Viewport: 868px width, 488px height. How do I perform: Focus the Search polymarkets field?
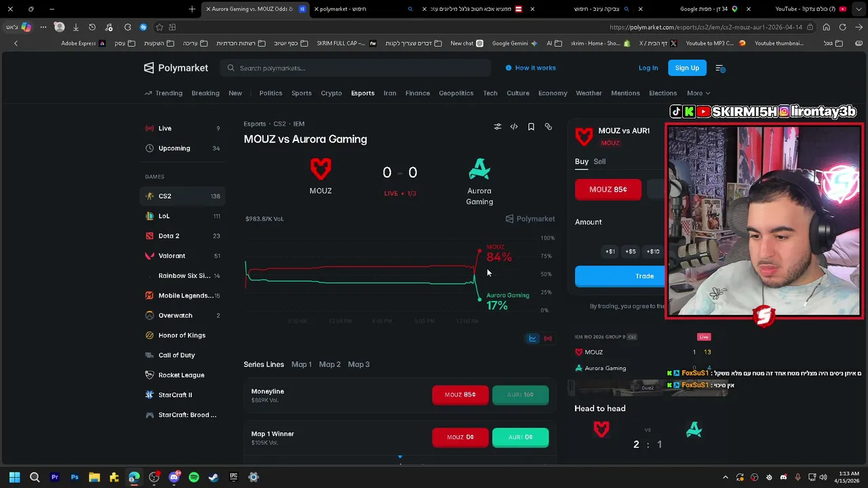coord(355,68)
